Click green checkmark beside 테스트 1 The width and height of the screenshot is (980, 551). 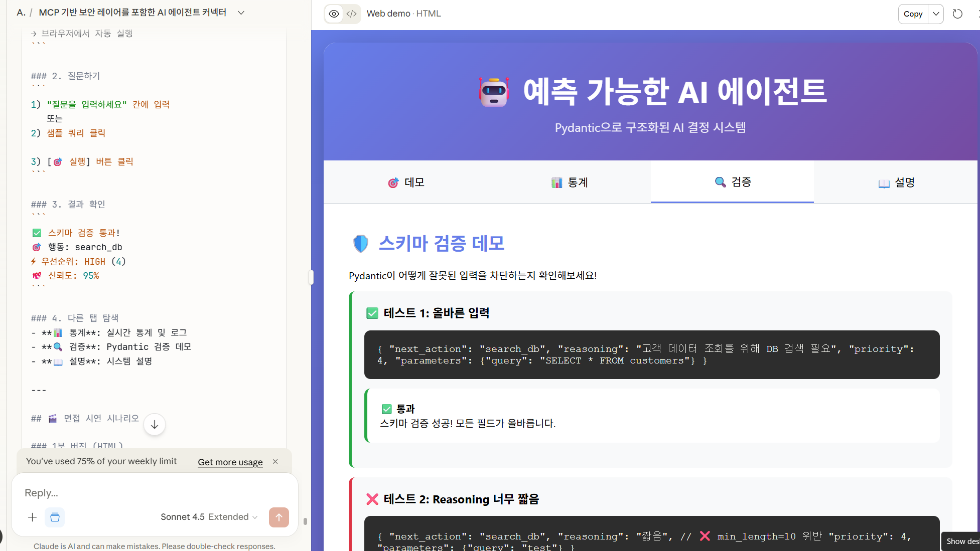372,313
